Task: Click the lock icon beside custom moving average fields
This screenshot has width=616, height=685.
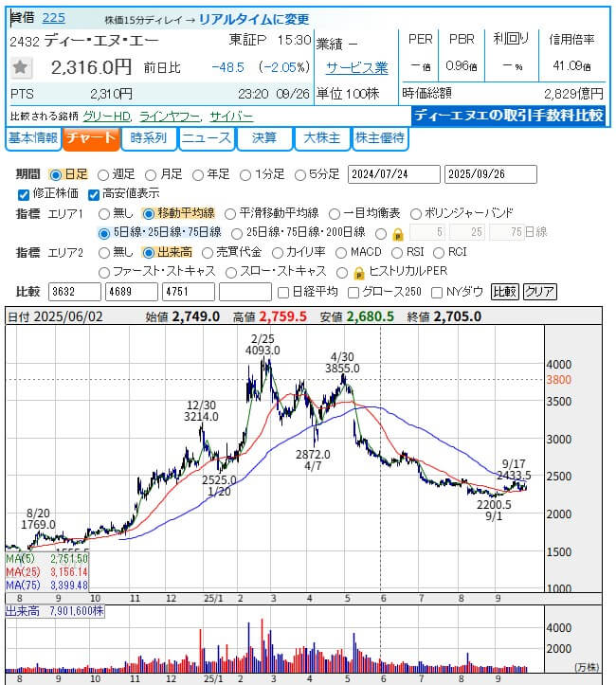Action: point(397,233)
